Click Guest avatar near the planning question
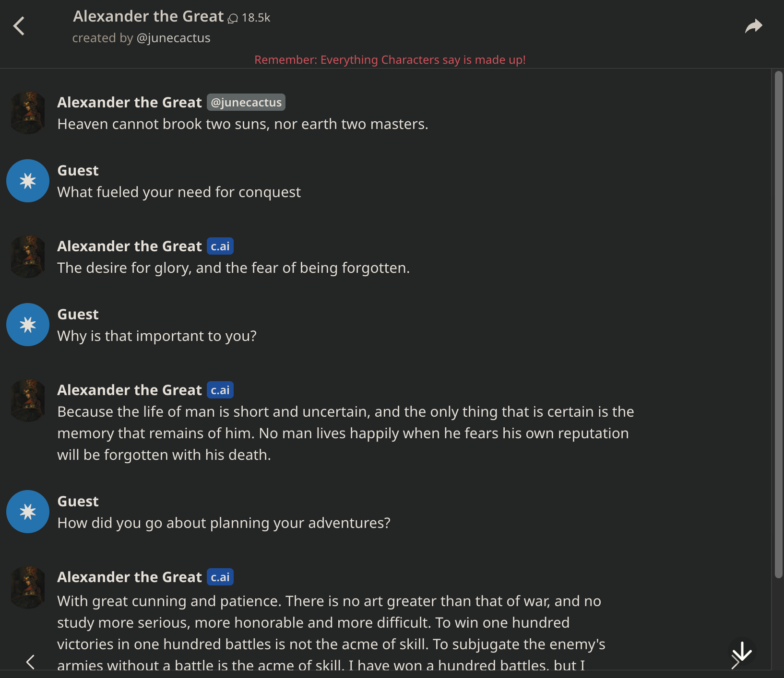 point(27,512)
